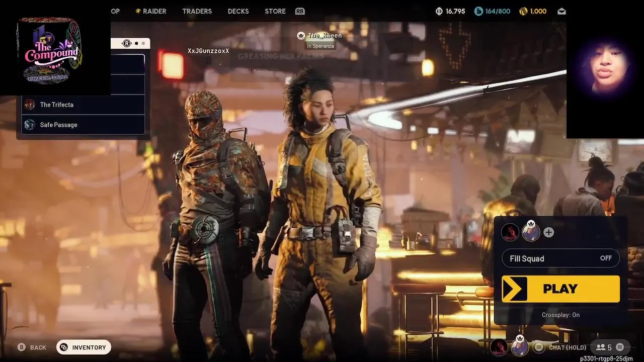Click The_Kween player name tag
The image size is (644, 362).
[325, 35]
